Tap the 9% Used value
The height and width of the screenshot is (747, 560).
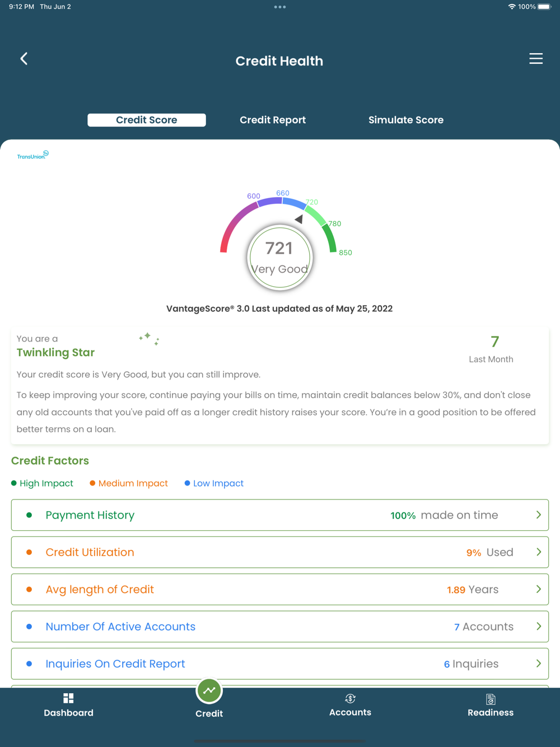[x=490, y=552]
